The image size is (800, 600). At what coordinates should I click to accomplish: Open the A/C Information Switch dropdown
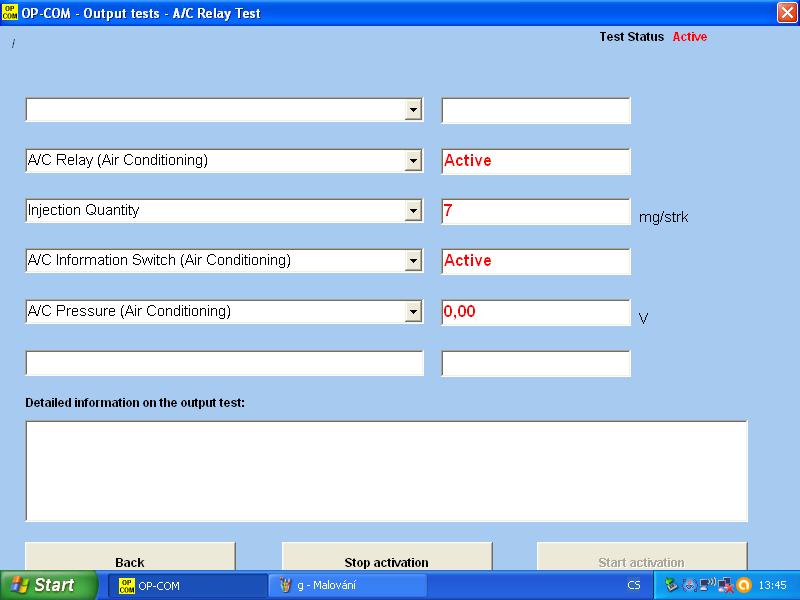click(x=413, y=261)
